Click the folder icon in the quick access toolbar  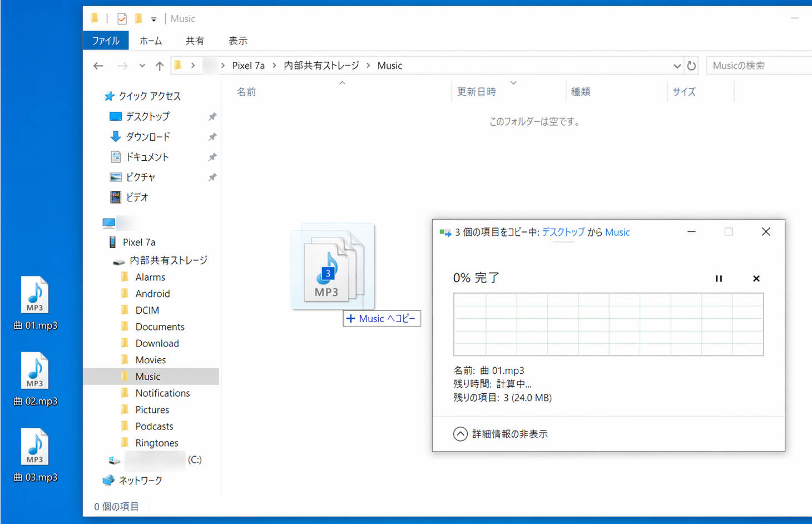coord(138,18)
